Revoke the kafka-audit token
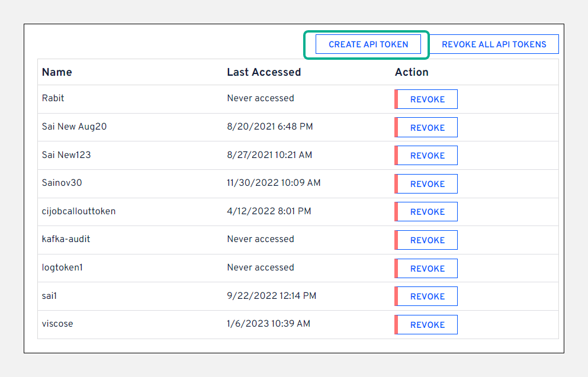 click(x=427, y=240)
